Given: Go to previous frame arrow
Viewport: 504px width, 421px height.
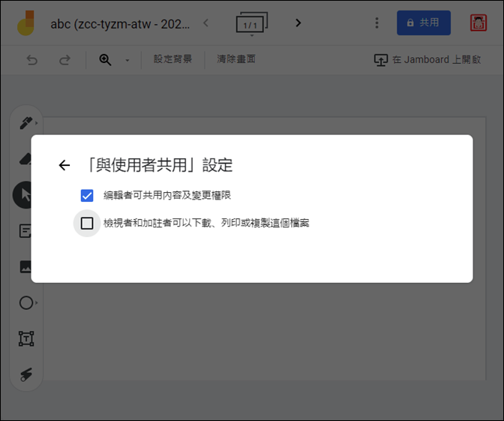Looking at the screenshot, I should (206, 23).
